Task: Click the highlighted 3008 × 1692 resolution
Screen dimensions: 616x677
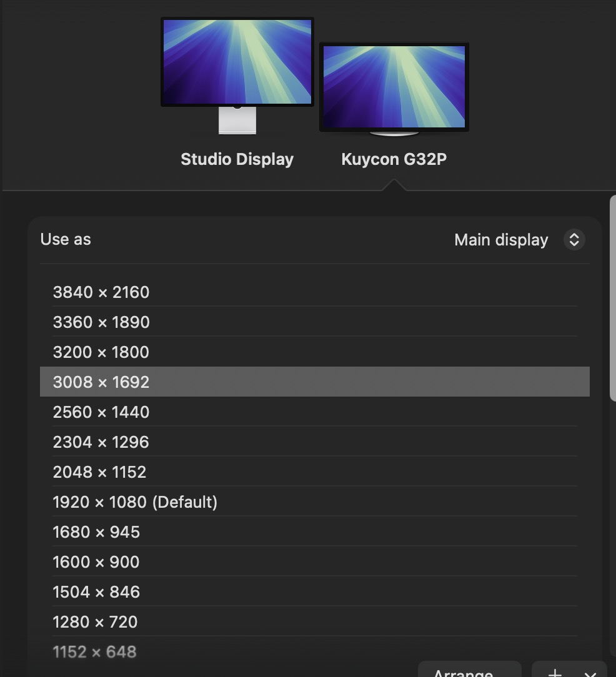Action: (x=101, y=382)
